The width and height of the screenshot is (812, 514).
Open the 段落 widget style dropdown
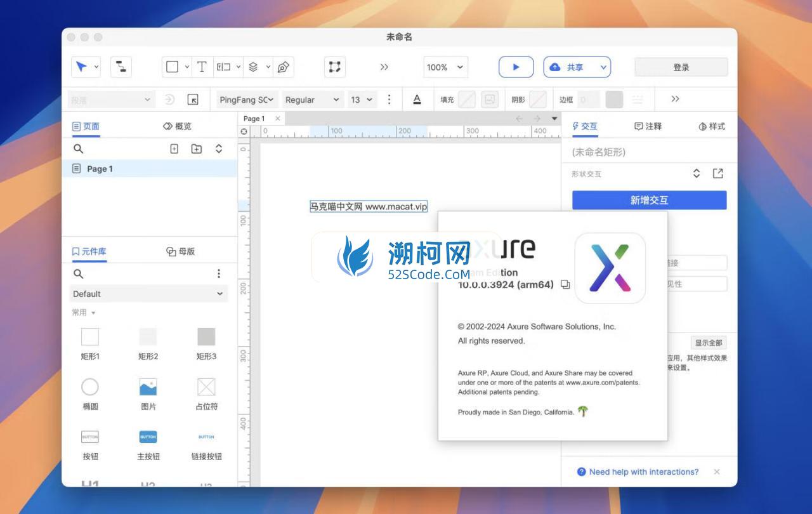pos(112,100)
